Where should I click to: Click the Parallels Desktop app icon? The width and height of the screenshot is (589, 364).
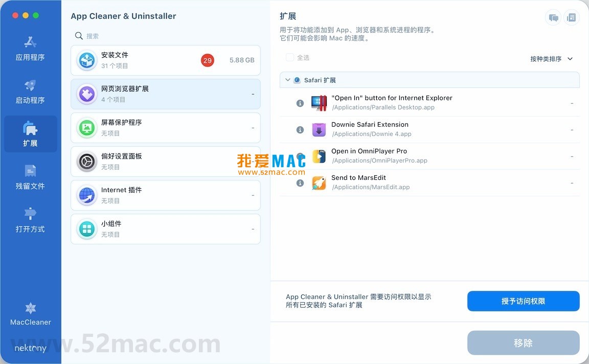tap(319, 103)
